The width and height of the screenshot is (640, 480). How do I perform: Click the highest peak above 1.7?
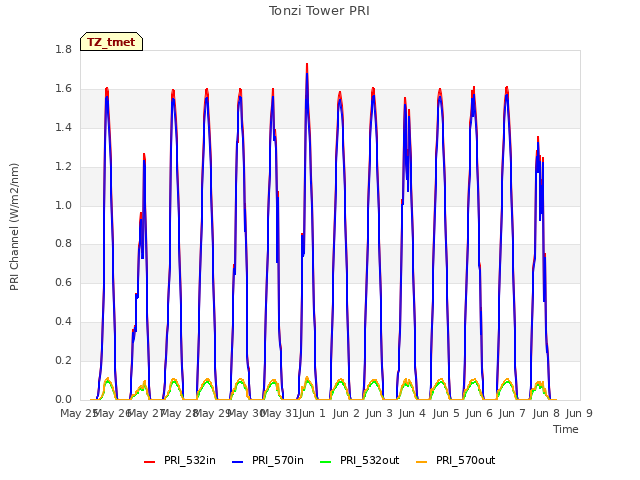(x=307, y=65)
